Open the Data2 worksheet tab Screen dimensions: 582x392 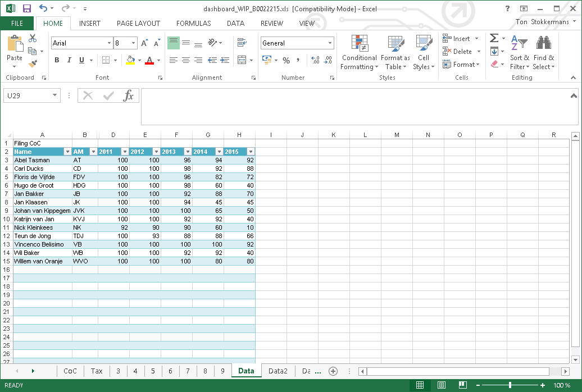[278, 371]
